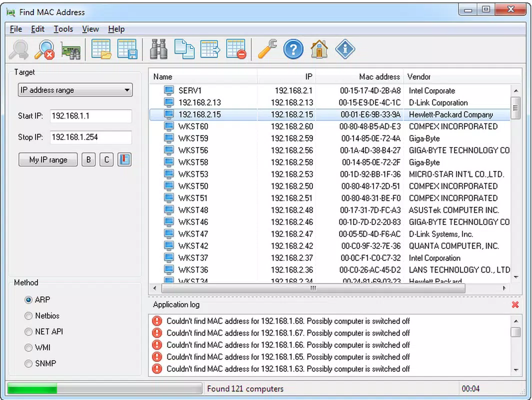This screenshot has width=532, height=400.
Task: Click the Export table arrow icon
Action: coord(210,49)
